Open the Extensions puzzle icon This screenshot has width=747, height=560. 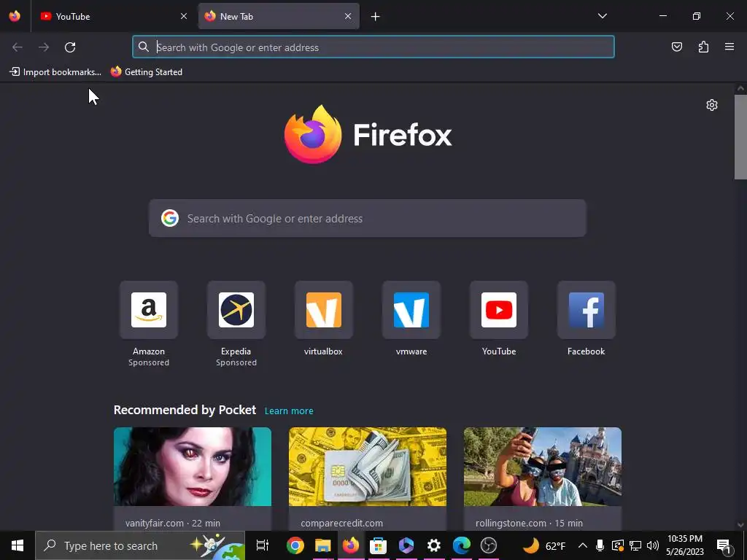tap(704, 47)
